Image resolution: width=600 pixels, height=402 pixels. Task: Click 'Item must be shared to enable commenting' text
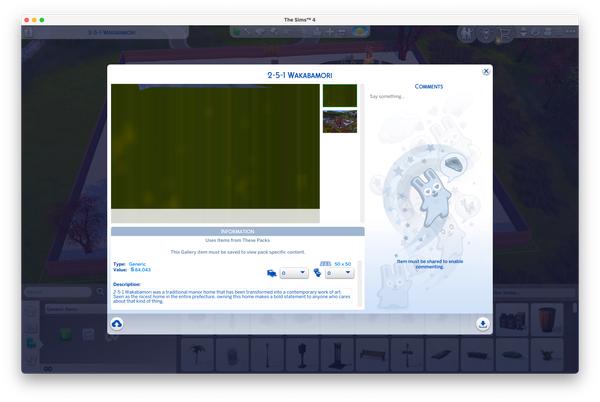tap(430, 264)
